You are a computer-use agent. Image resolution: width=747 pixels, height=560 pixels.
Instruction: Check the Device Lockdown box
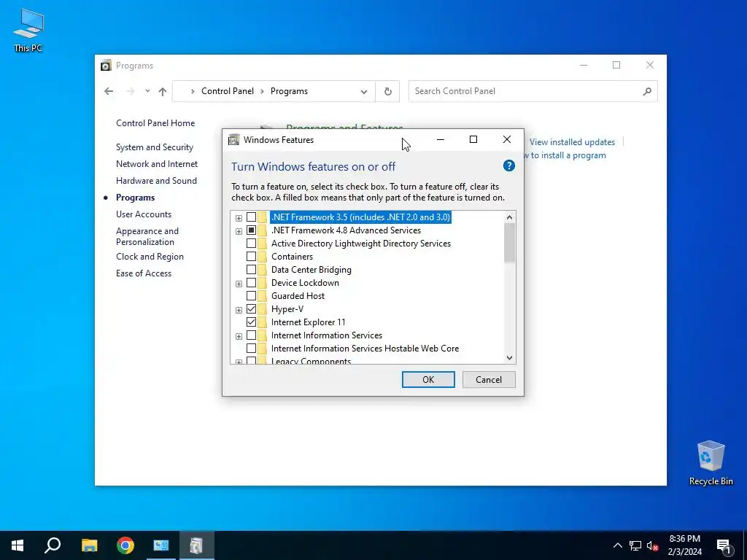[x=251, y=283]
